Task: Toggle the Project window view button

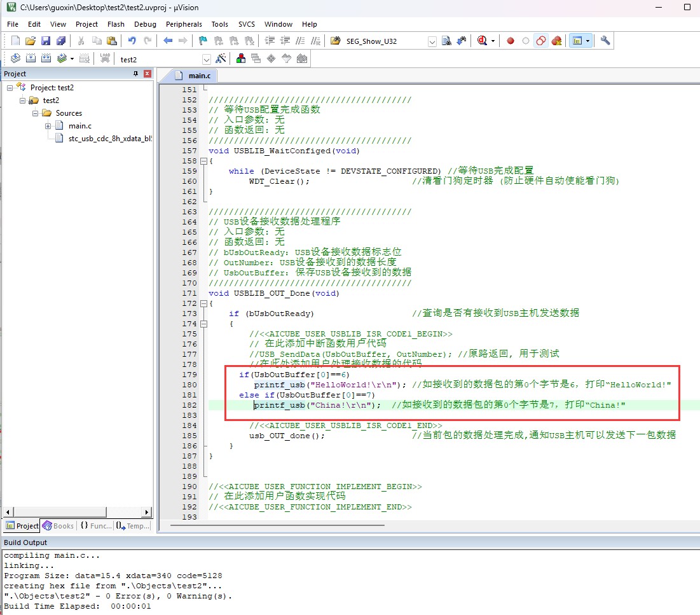Action: point(577,41)
